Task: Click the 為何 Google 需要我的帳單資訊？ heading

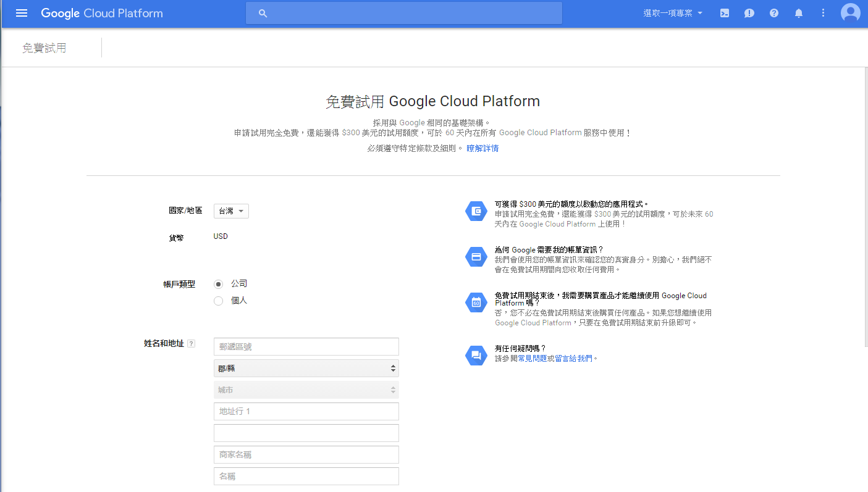Action: pos(549,250)
